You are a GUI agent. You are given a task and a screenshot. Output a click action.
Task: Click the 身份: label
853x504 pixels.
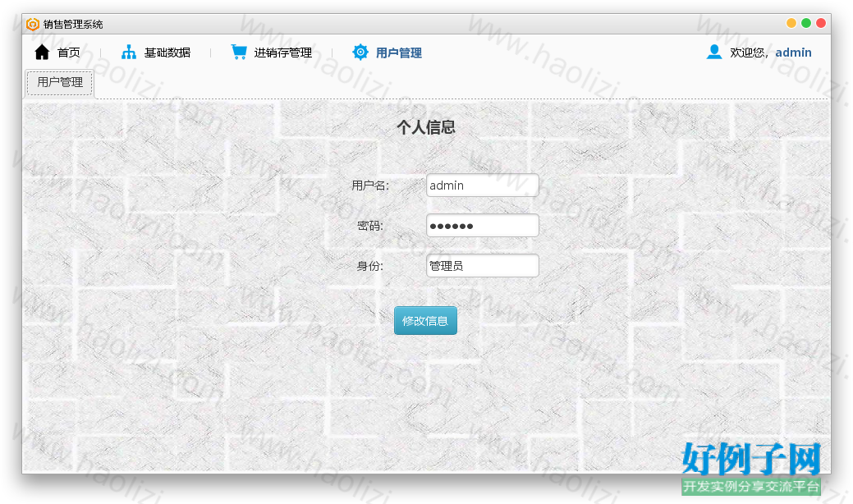[x=370, y=266]
